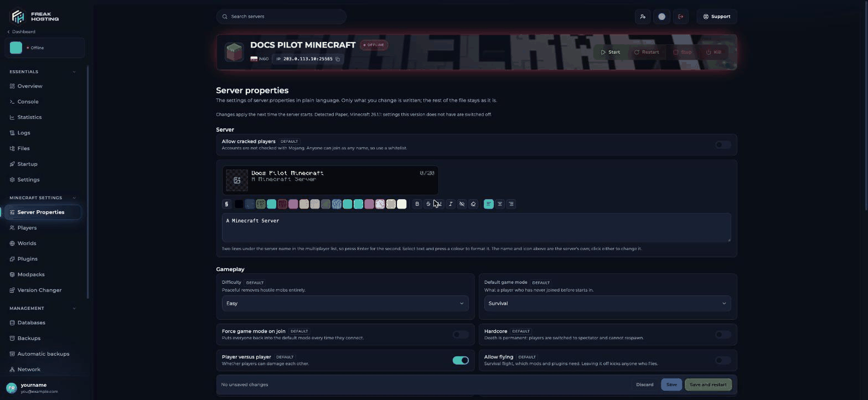Discard unsaved changes
The image size is (868, 400).
(x=644, y=385)
